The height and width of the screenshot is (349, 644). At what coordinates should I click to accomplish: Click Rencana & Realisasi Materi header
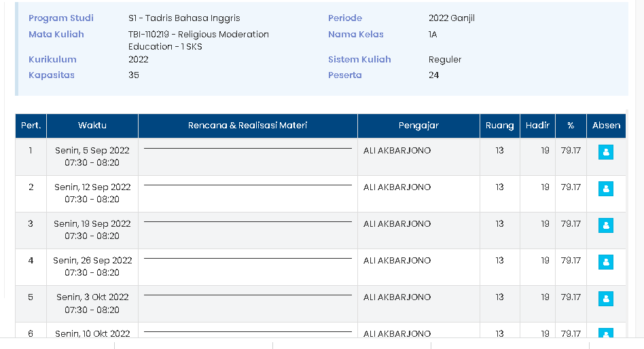point(247,126)
